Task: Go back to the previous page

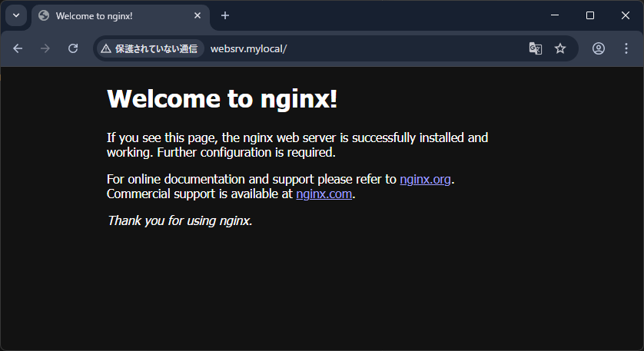Action: (18, 48)
